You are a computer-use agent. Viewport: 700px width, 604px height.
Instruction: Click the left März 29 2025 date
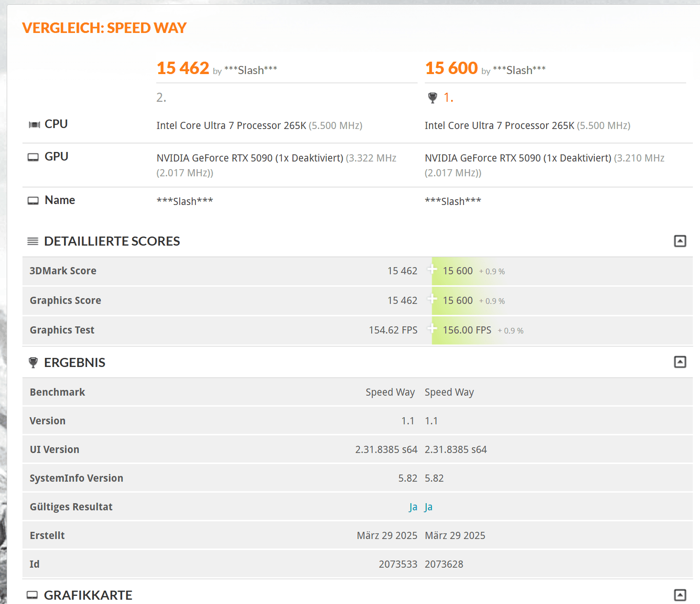point(387,536)
